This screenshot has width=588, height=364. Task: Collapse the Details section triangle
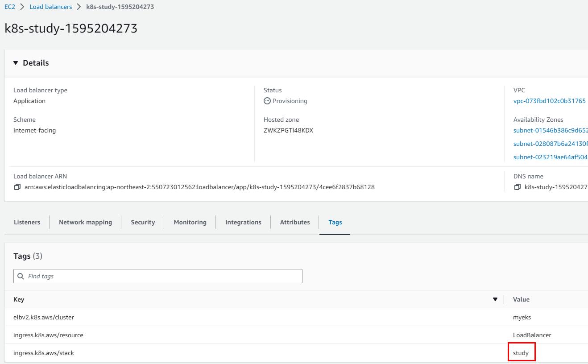coord(16,63)
